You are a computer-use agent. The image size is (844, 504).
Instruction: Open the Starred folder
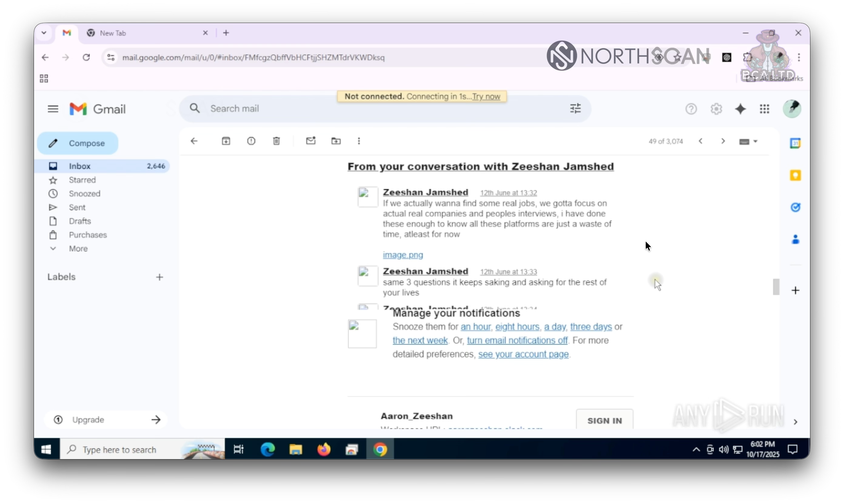point(82,180)
